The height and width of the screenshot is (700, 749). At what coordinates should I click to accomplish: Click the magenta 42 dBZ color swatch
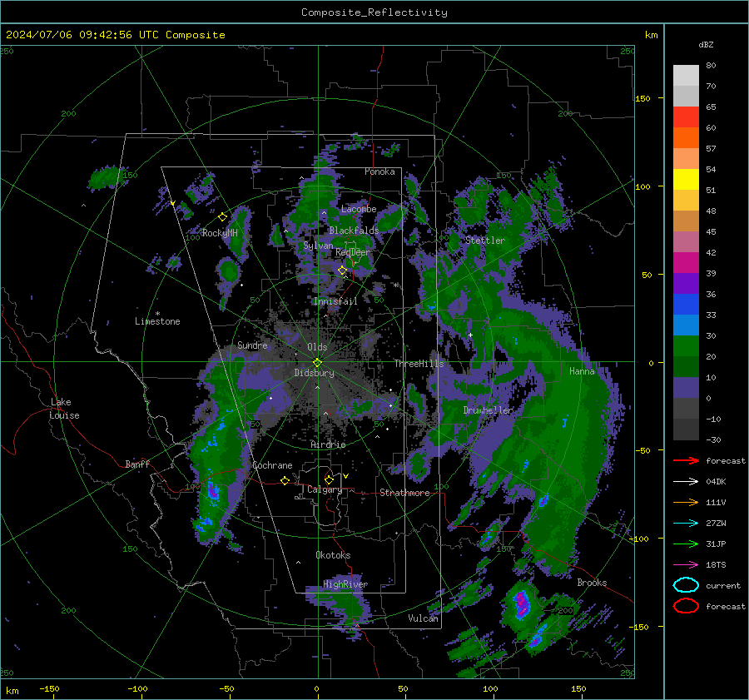pyautogui.click(x=686, y=262)
